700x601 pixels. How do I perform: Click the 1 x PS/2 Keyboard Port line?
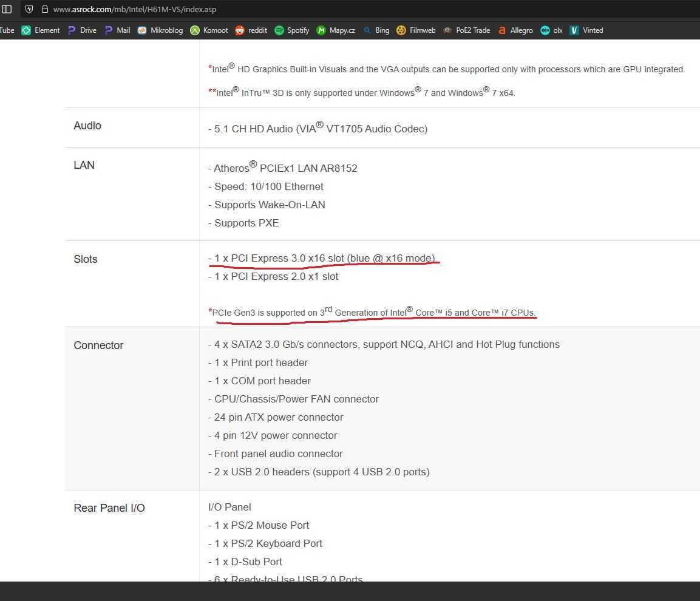[265, 543]
